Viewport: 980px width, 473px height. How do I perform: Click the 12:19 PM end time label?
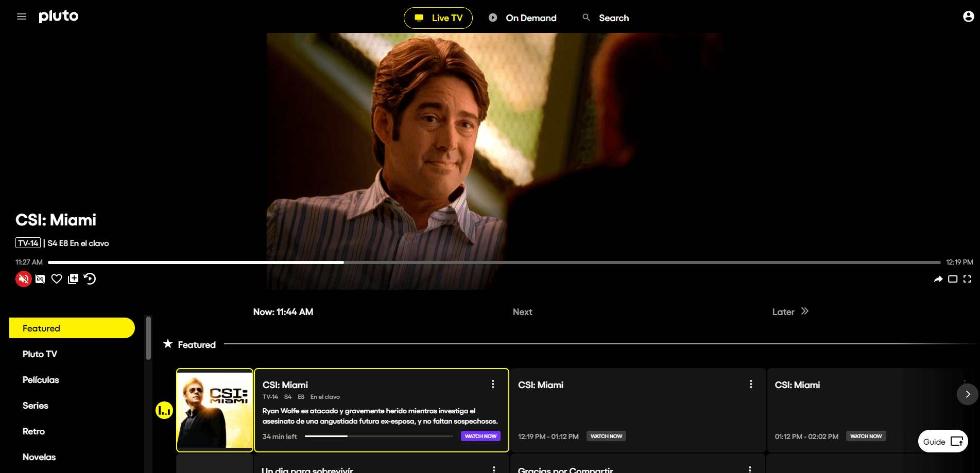click(959, 262)
